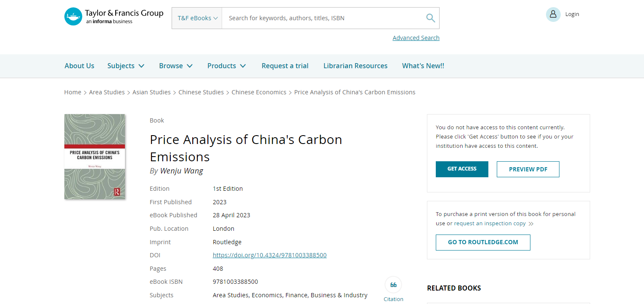The height and width of the screenshot is (304, 644).
Task: Click author name Wenju Wang
Action: coord(182,171)
